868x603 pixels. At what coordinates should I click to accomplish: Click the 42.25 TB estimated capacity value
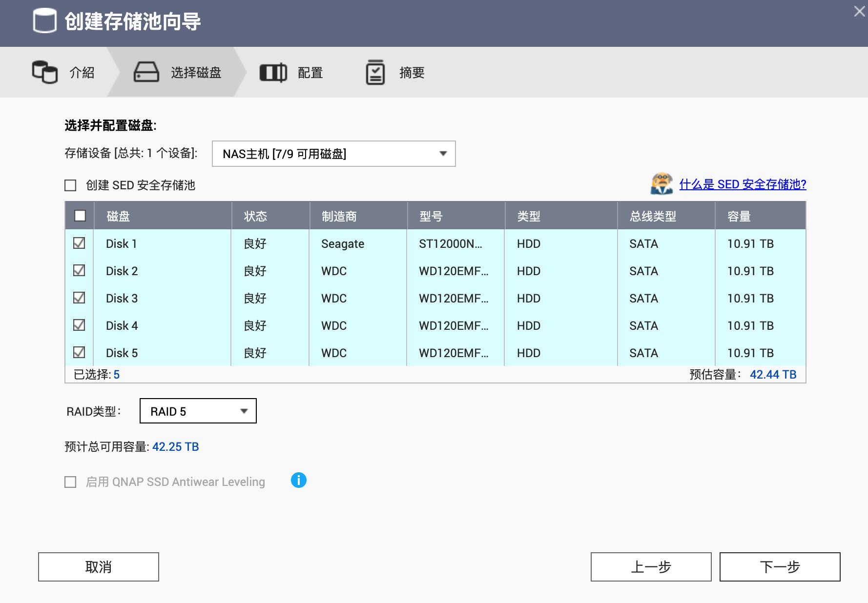(x=176, y=446)
